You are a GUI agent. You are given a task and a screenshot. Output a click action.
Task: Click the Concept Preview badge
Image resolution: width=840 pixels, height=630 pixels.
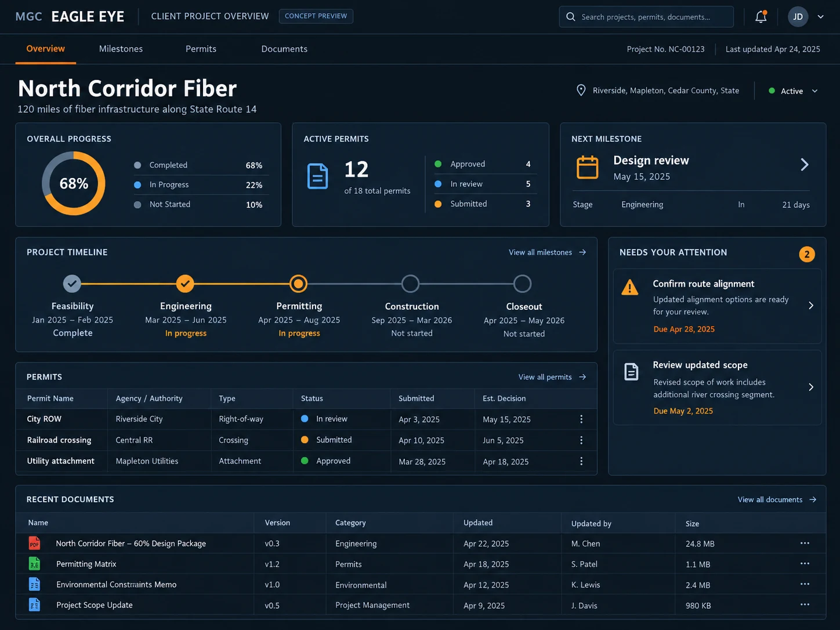tap(316, 16)
